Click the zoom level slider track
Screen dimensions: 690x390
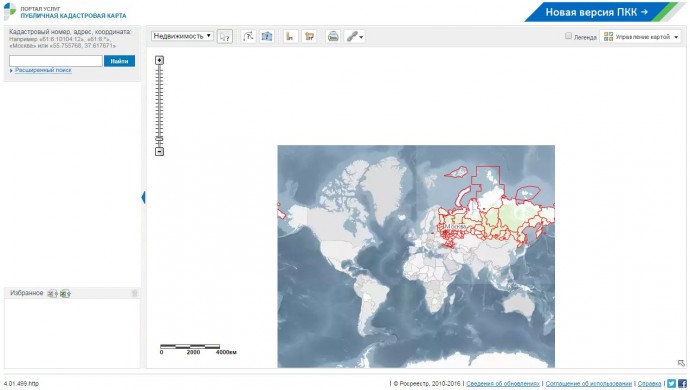(x=159, y=106)
